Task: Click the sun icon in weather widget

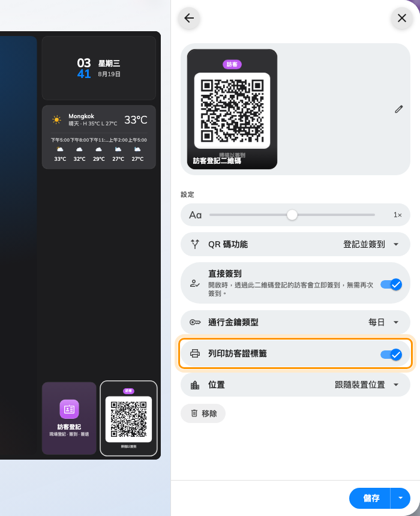Action: 56,120
